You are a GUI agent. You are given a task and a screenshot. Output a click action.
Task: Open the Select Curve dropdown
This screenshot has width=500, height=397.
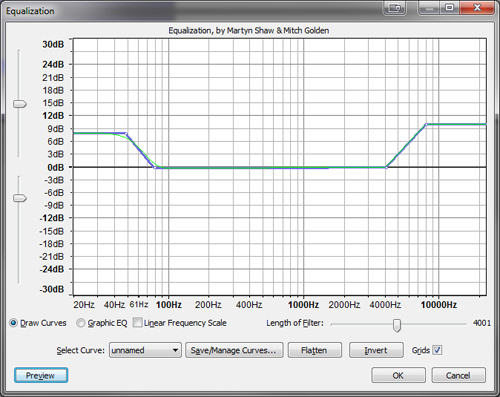tap(145, 350)
